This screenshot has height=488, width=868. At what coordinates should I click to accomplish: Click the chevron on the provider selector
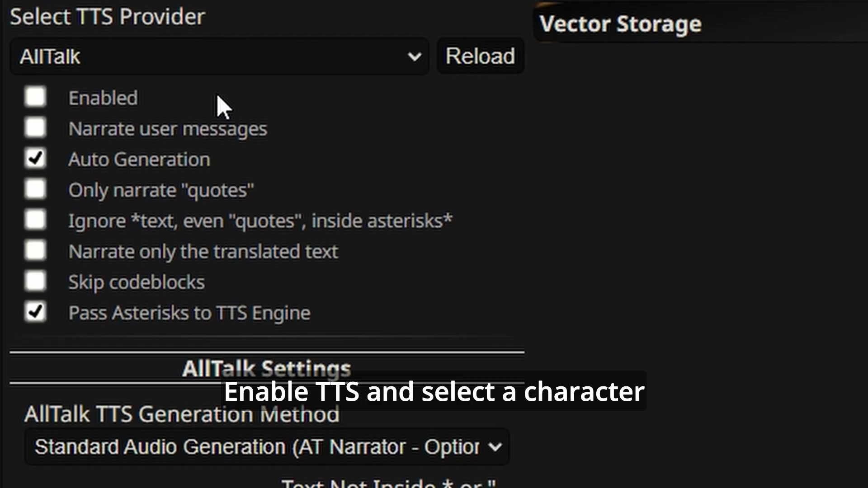coord(414,56)
